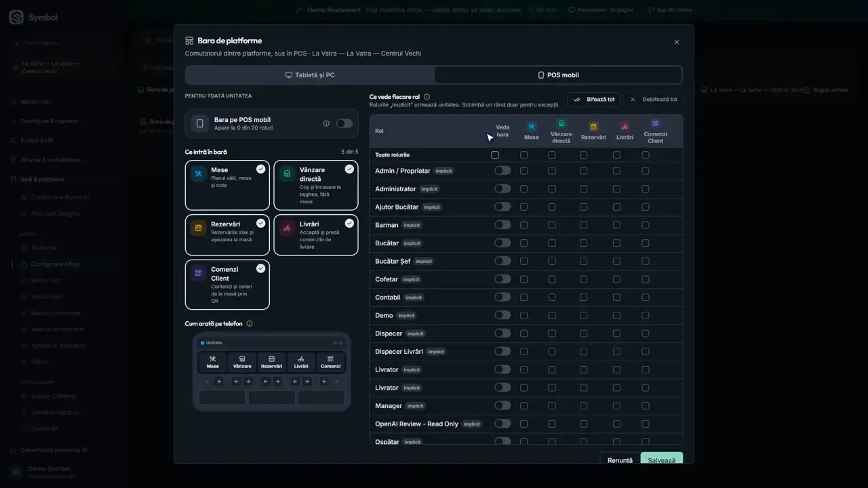Click the Rezervări column header icon
This screenshot has height=488, width=868.
593,127
